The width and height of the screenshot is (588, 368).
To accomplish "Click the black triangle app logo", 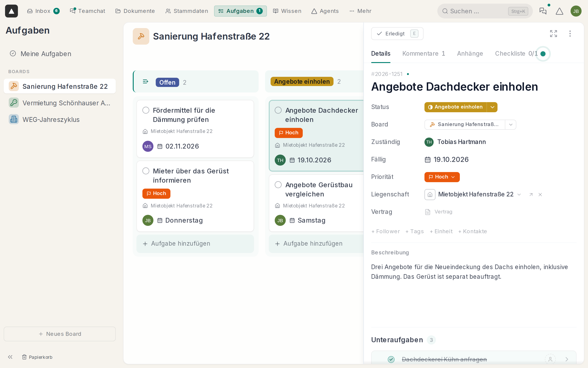I will tap(11, 11).
